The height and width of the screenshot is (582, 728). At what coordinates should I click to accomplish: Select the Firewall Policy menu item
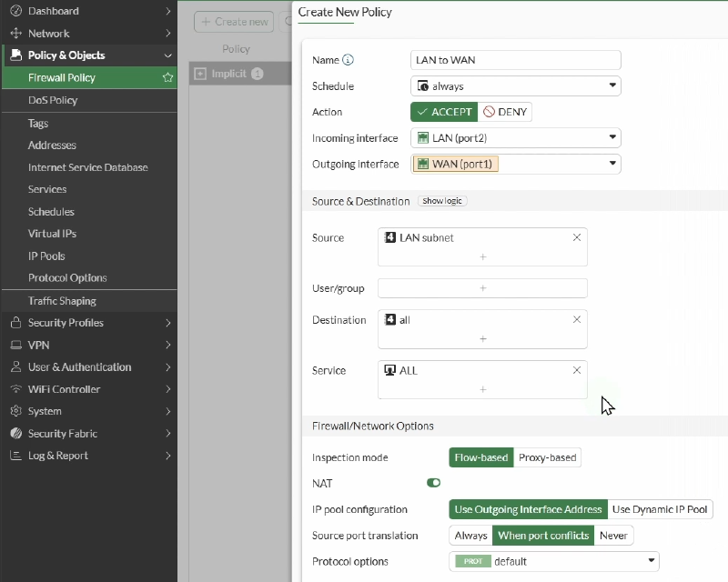[x=89, y=77]
